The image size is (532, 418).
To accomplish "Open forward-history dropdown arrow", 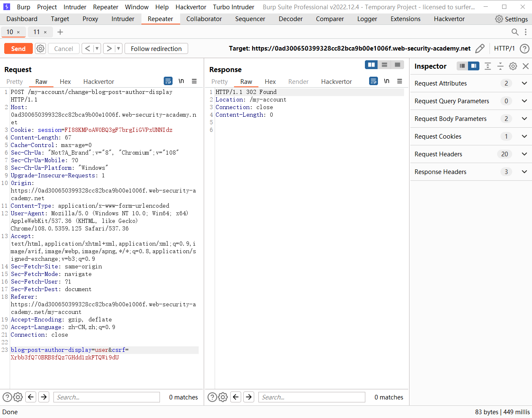I will coord(118,48).
